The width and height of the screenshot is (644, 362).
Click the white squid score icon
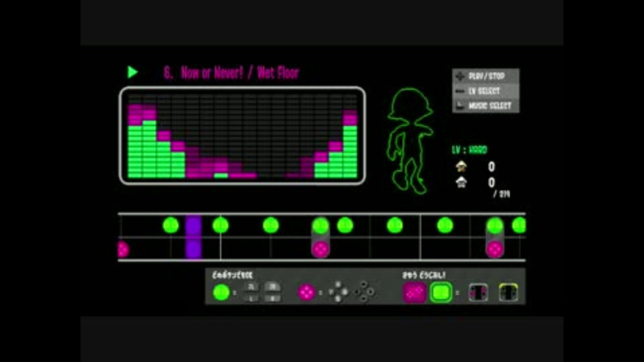tap(462, 182)
